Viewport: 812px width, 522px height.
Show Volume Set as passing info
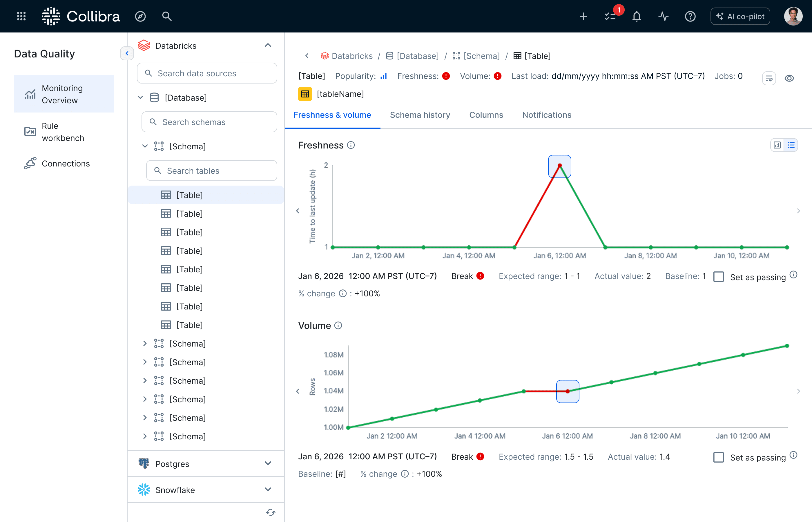coord(793,455)
